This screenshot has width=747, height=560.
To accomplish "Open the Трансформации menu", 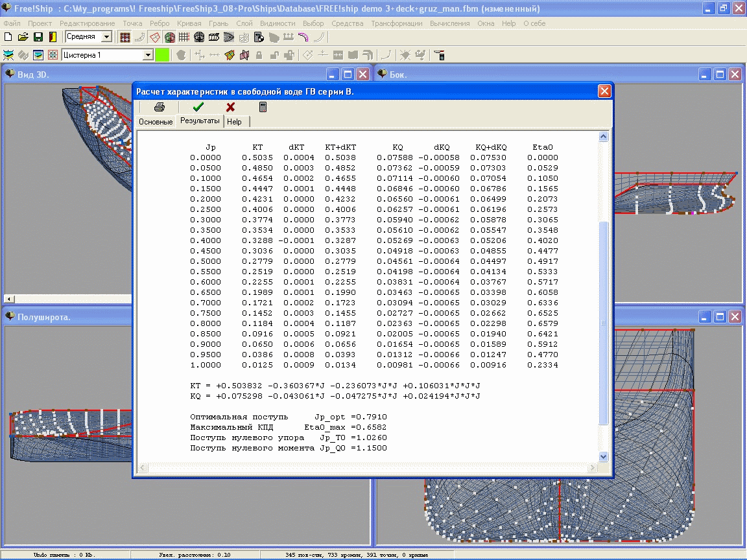I will pyautogui.click(x=397, y=23).
